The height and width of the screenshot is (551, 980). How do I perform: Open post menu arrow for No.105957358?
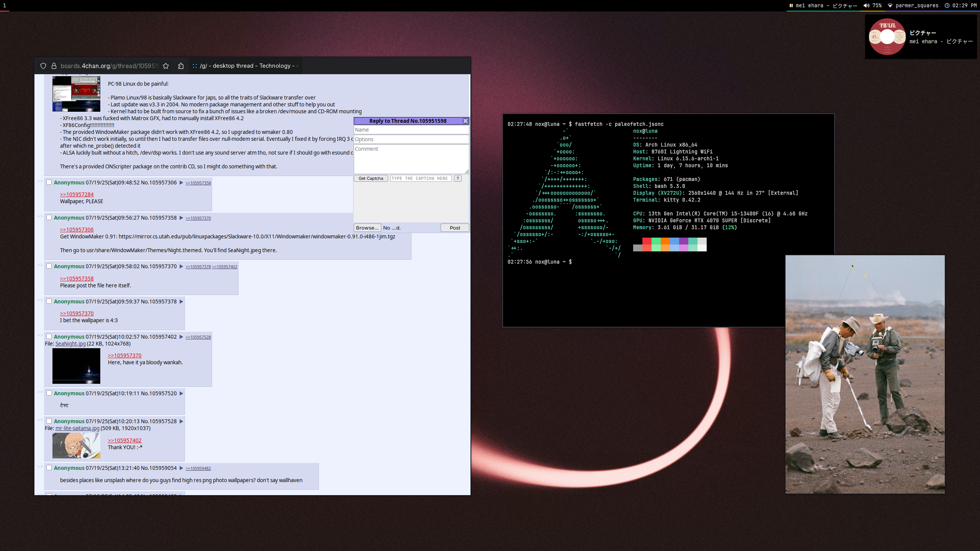tap(181, 218)
